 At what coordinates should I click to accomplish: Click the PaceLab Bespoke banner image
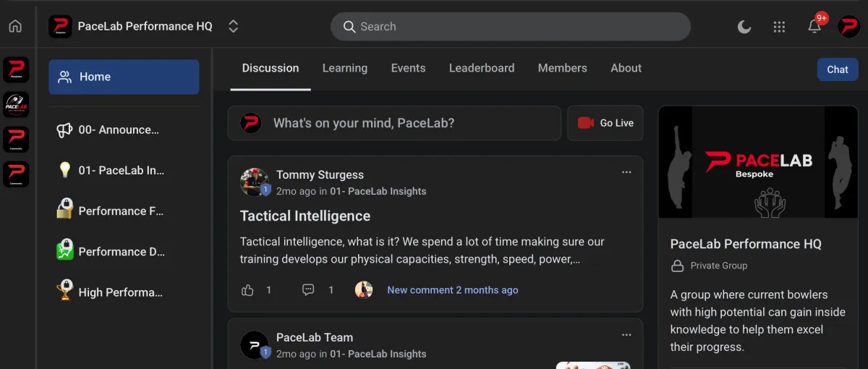pos(758,162)
